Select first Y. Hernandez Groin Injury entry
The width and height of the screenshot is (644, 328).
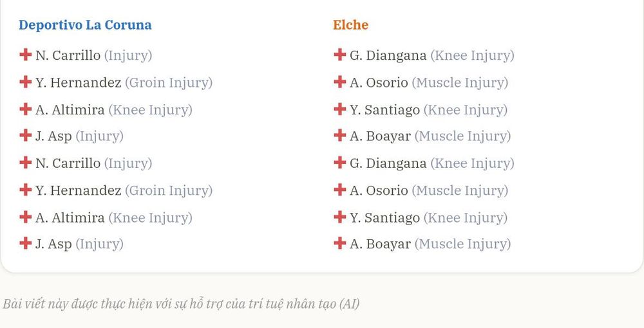[116, 82]
